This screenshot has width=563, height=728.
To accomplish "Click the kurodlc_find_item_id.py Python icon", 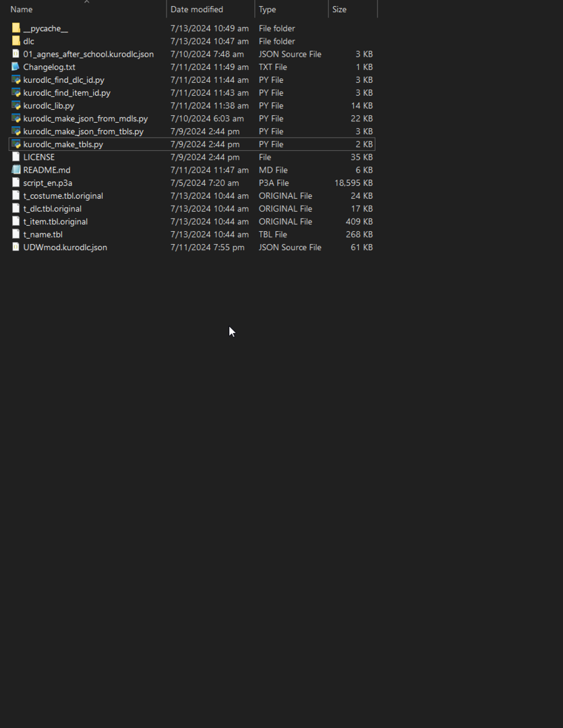I will tap(16, 93).
